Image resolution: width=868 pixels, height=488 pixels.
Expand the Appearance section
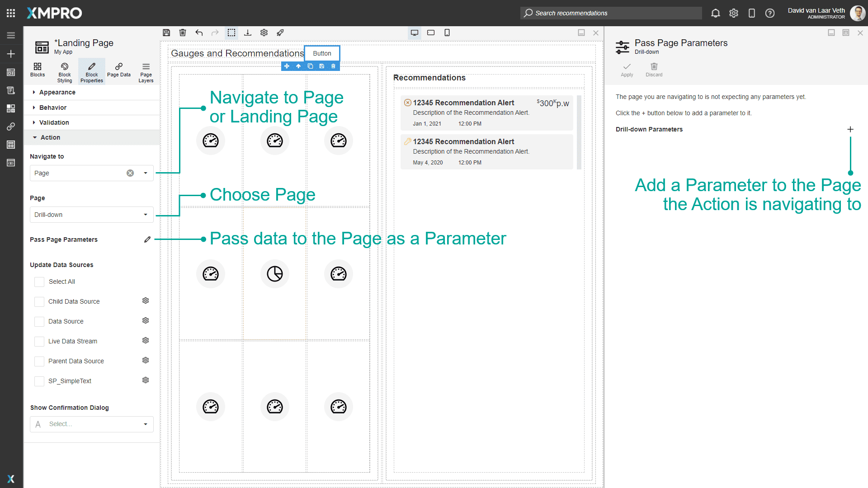pos(57,92)
